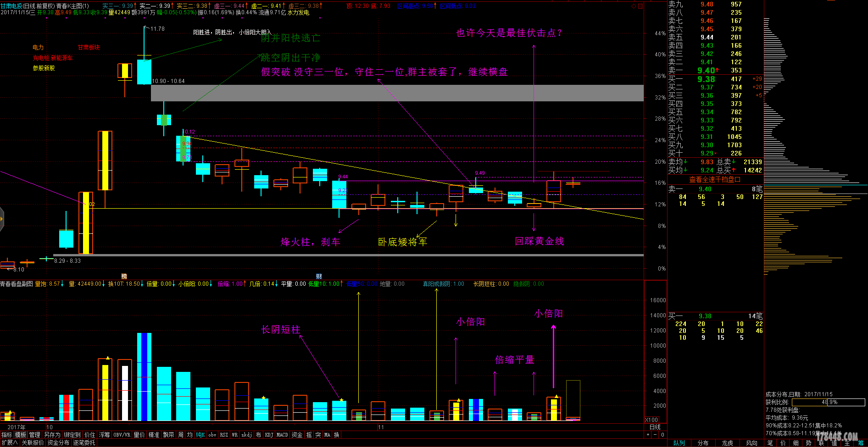868x448 pixels.
Task: Switch to the 风向 tab
Action: tap(751, 443)
